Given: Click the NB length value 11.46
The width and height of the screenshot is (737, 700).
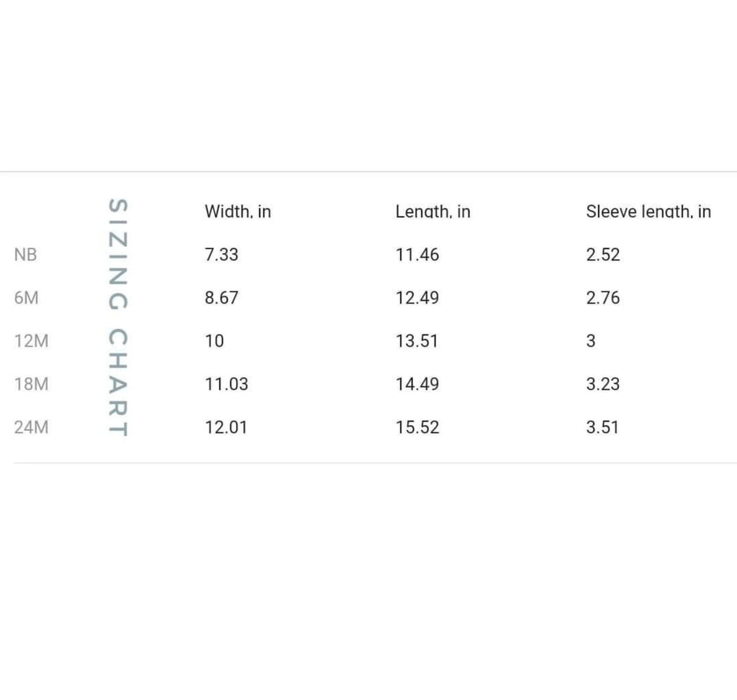Looking at the screenshot, I should coord(417,255).
